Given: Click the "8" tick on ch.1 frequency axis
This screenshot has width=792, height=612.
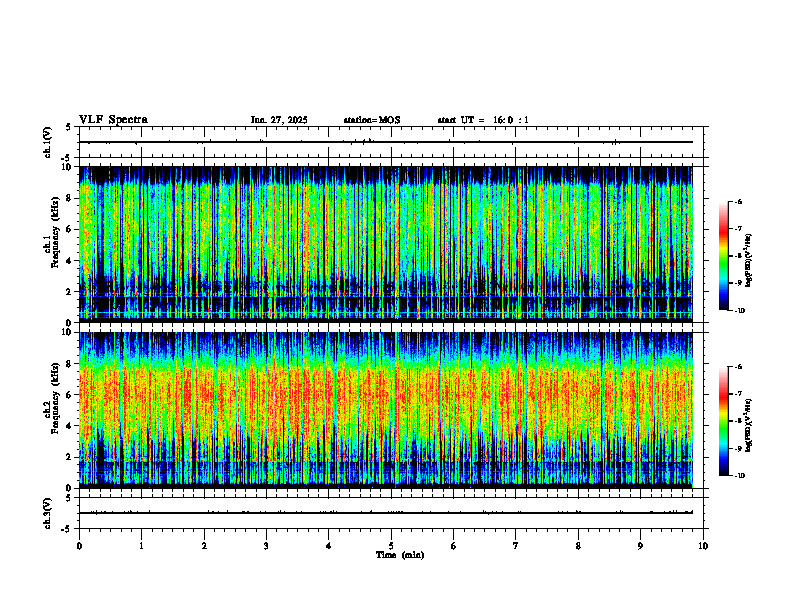Looking at the screenshot, I should click(x=70, y=198).
